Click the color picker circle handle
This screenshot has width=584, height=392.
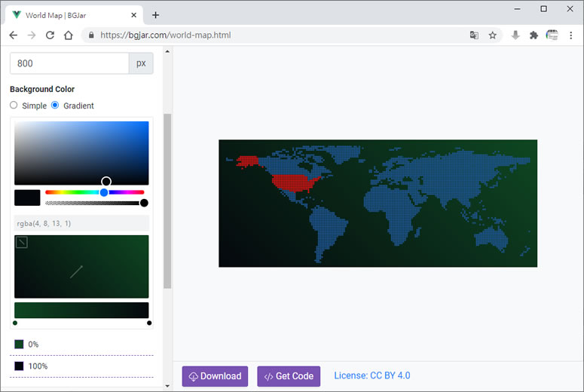pos(106,182)
